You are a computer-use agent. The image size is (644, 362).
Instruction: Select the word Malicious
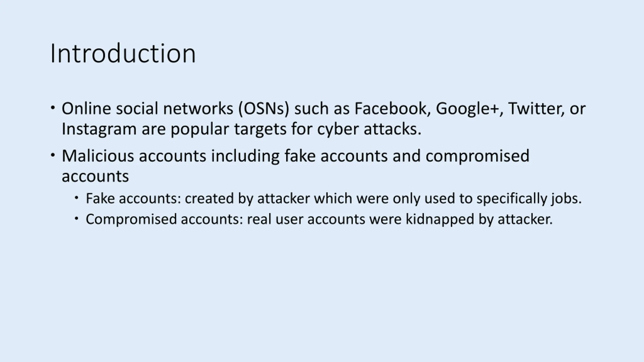[98, 156]
